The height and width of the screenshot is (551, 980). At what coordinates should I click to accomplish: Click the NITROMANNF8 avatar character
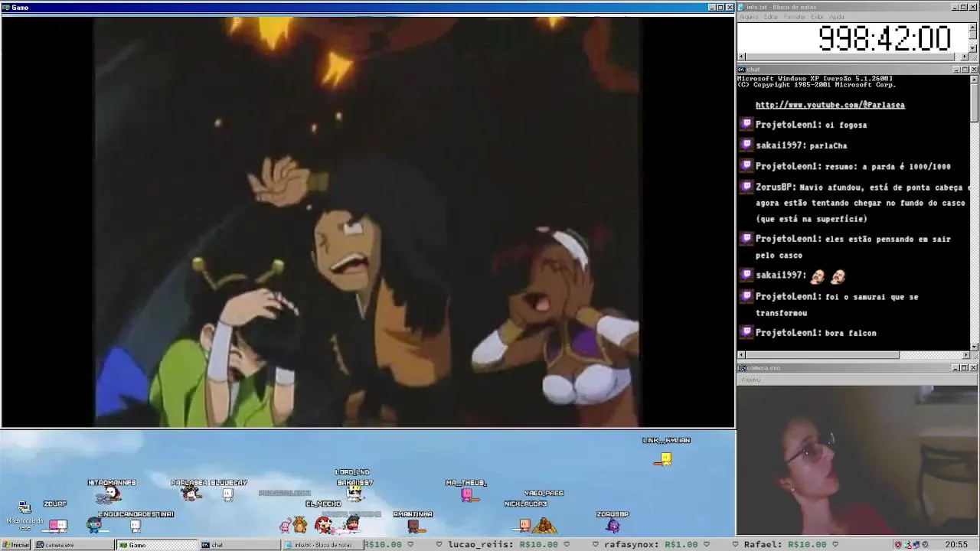(109, 496)
